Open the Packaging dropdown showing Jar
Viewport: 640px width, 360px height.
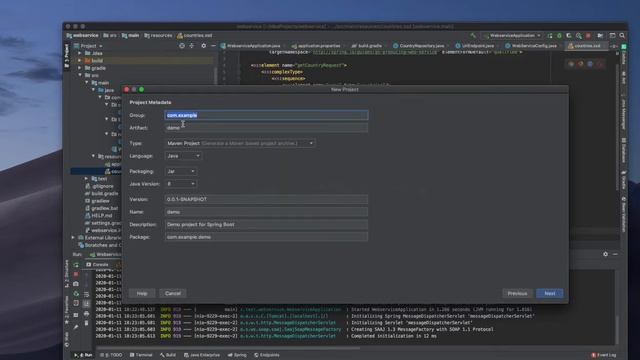(x=181, y=171)
